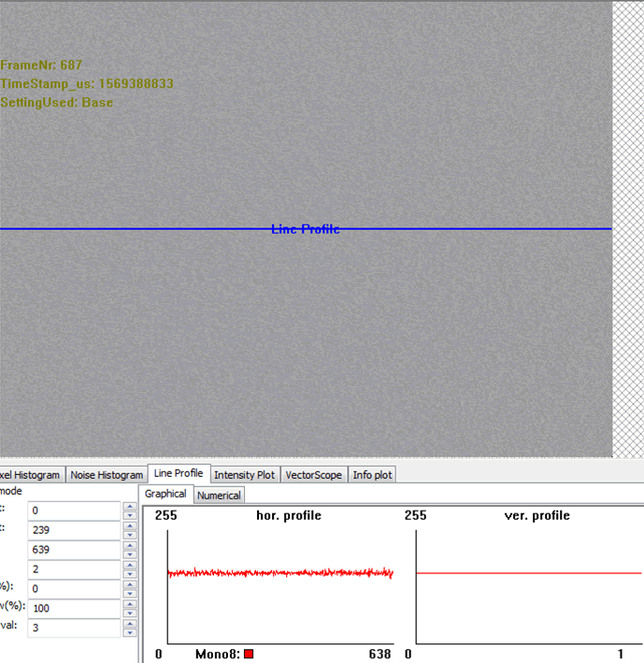Click the blue Line Profile label on image
Screen dimensions: 644x663
coord(305,229)
